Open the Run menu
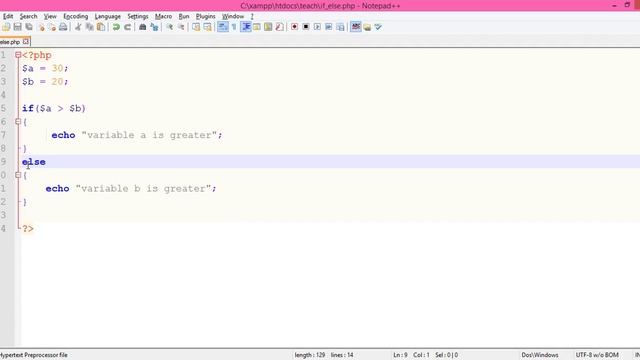Screen dimensions: 640x360 point(184,16)
